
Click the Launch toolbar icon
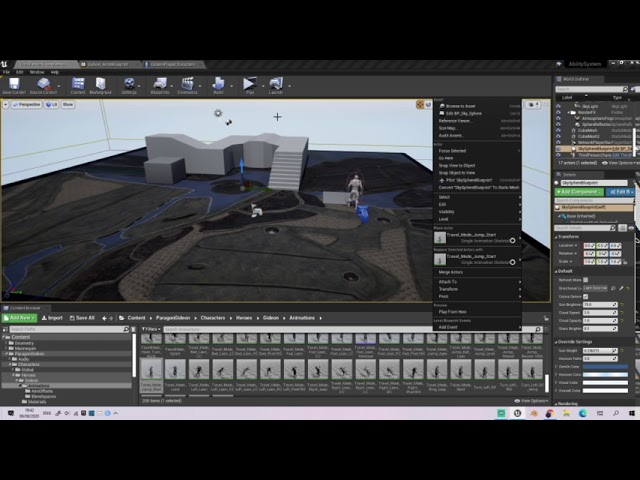point(276,84)
